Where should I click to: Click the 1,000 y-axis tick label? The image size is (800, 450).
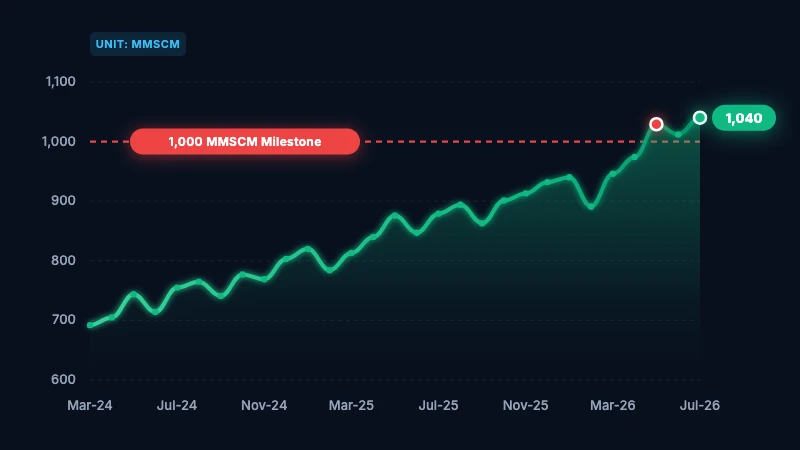click(59, 141)
